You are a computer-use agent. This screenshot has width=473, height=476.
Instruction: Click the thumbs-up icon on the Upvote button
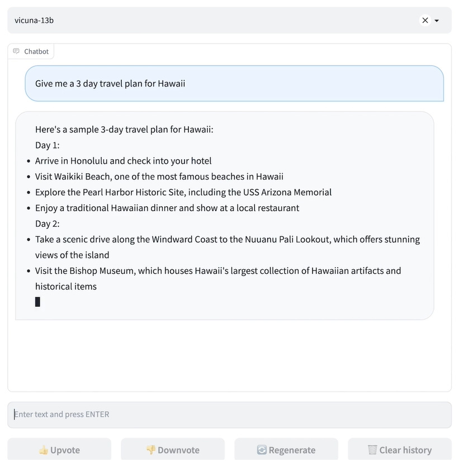tap(44, 450)
